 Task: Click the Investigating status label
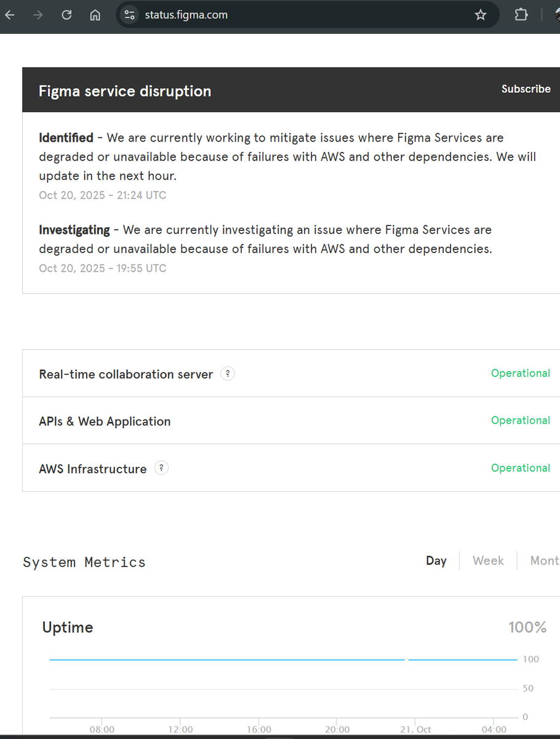pos(74,230)
